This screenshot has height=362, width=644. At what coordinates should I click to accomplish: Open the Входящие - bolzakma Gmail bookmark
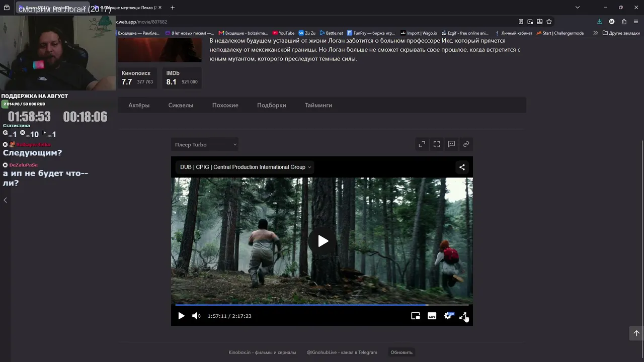243,33
